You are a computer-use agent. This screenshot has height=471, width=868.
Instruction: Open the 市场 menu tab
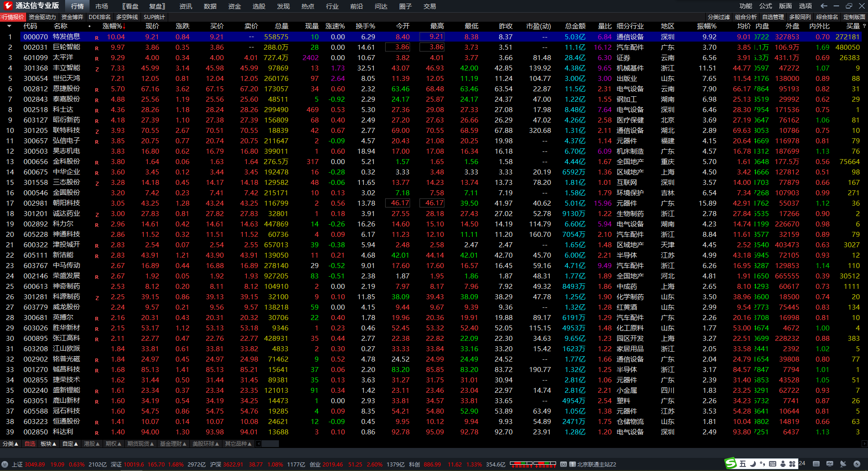click(x=102, y=6)
